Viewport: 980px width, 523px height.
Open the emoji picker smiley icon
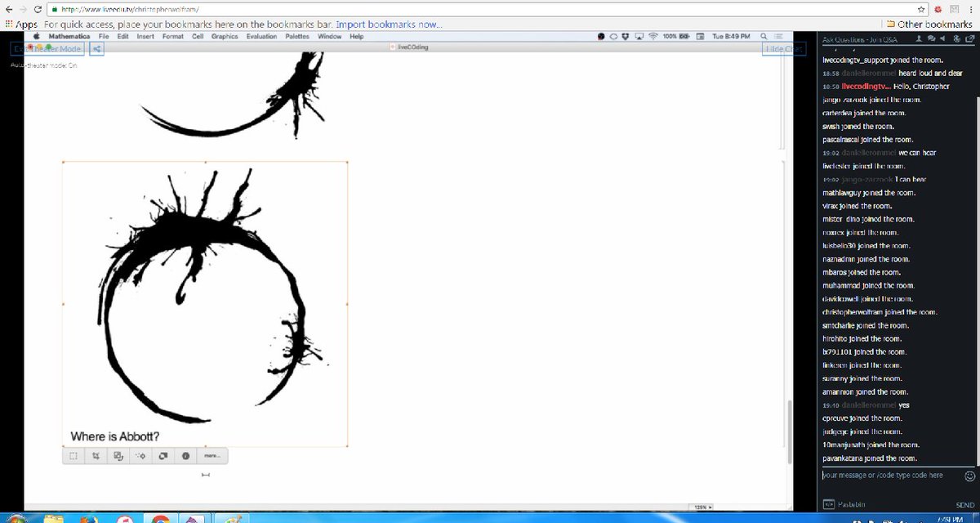pyautogui.click(x=970, y=475)
